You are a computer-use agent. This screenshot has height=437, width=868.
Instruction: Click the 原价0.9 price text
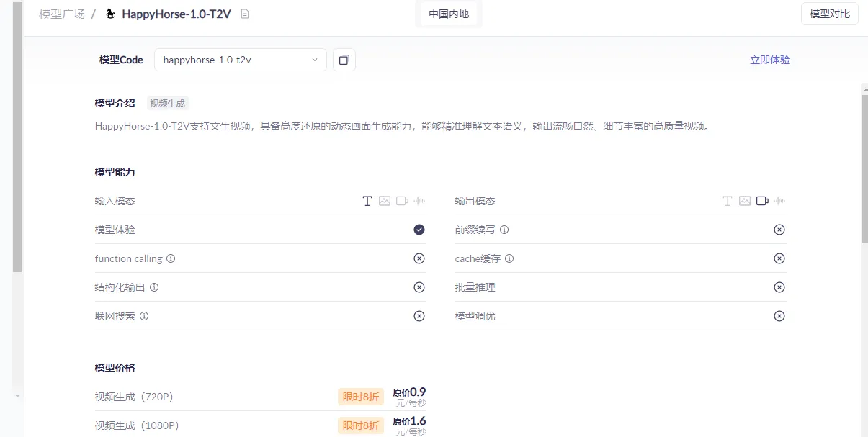click(x=409, y=392)
